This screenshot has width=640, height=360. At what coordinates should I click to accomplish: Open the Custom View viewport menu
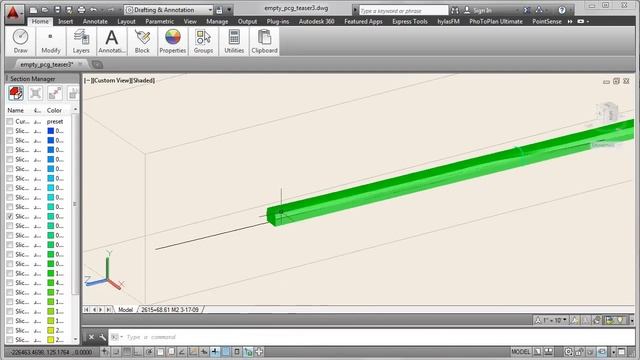[110, 81]
